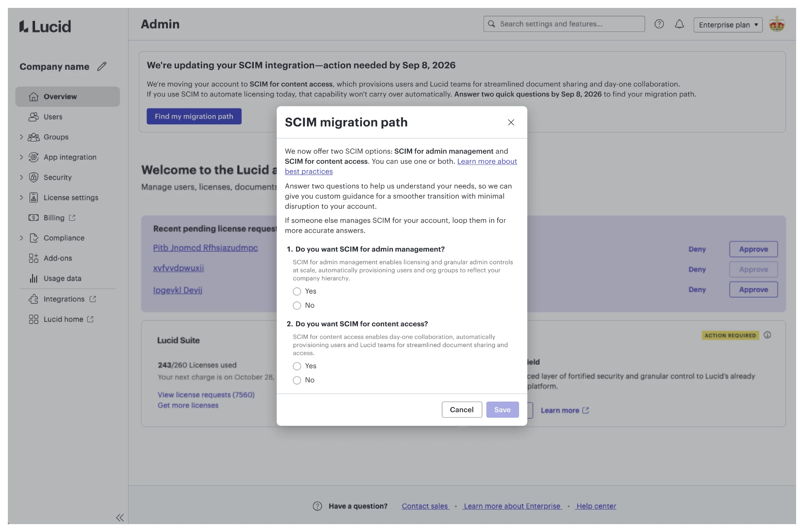Edit company name with pencil icon
Image resolution: width=804 pixels, height=532 pixels.
click(102, 66)
